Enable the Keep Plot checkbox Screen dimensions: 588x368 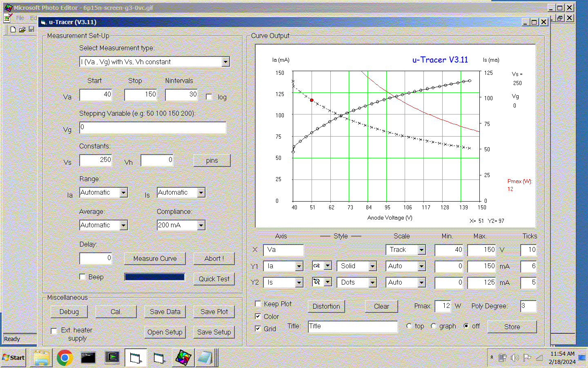258,304
